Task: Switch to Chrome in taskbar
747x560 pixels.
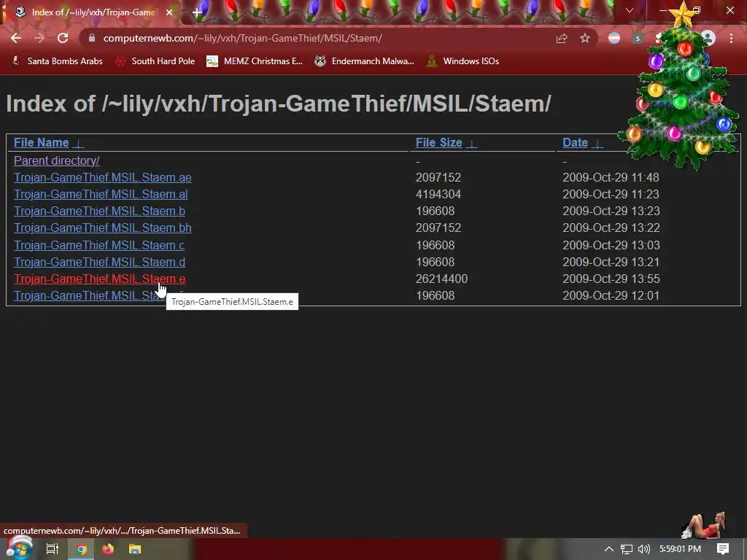Action: pos(81,549)
